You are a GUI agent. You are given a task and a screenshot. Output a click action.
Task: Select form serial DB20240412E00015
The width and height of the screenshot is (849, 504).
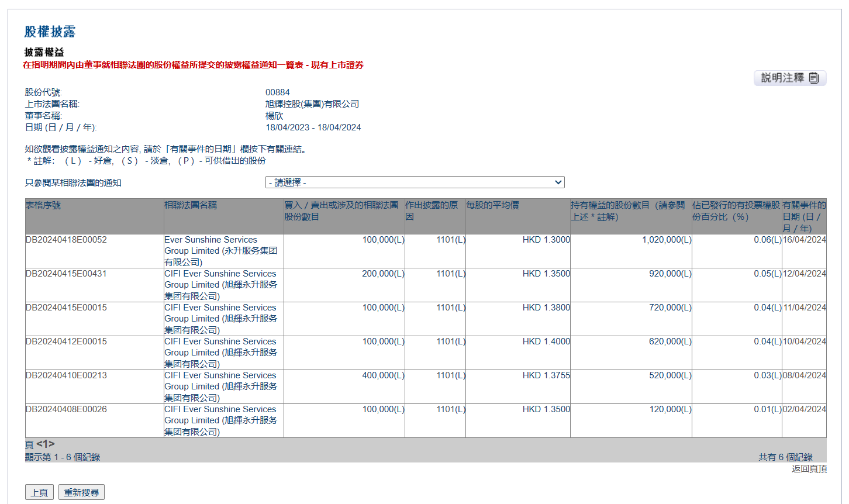[66, 341]
